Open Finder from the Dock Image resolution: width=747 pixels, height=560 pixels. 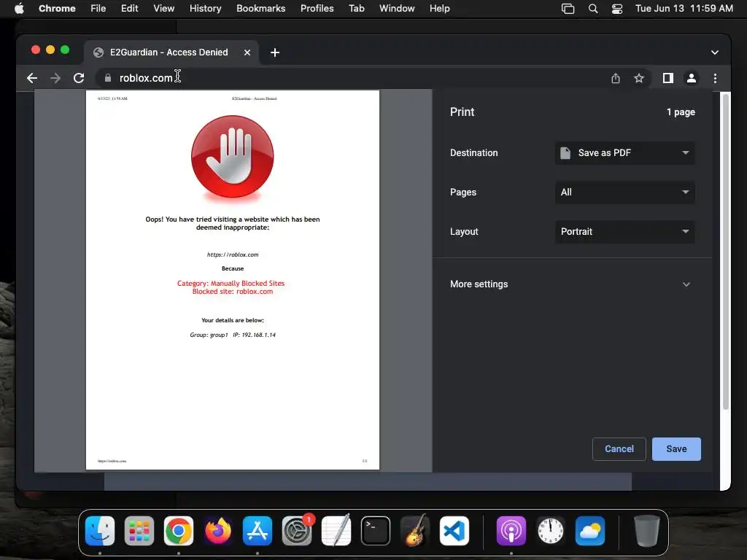100,531
